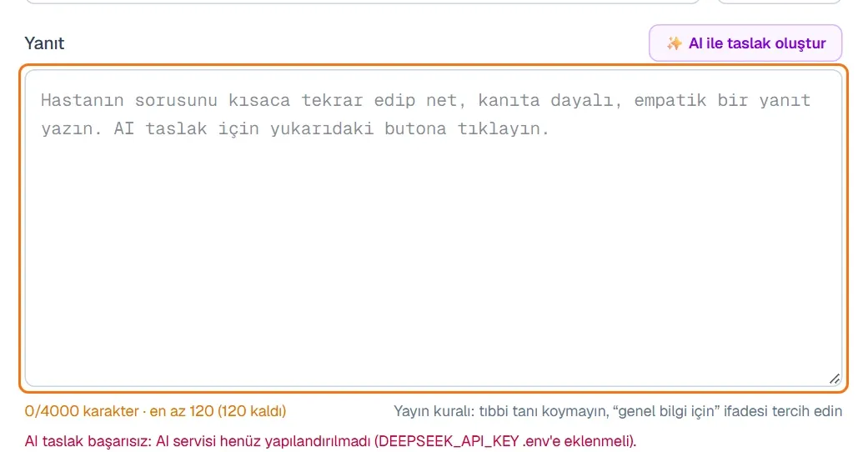This screenshot has width=868, height=452.
Task: Click the '0/4000 karakter' counter text
Action: coord(155,411)
